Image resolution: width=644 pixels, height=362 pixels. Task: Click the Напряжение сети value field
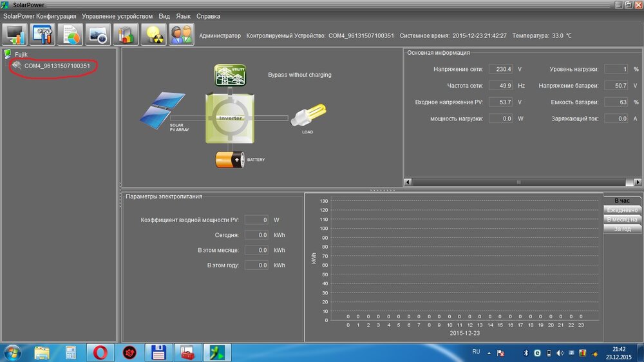pos(500,69)
